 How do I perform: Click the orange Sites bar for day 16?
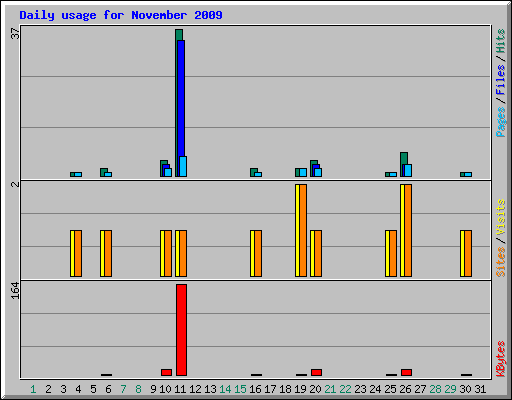258,253
